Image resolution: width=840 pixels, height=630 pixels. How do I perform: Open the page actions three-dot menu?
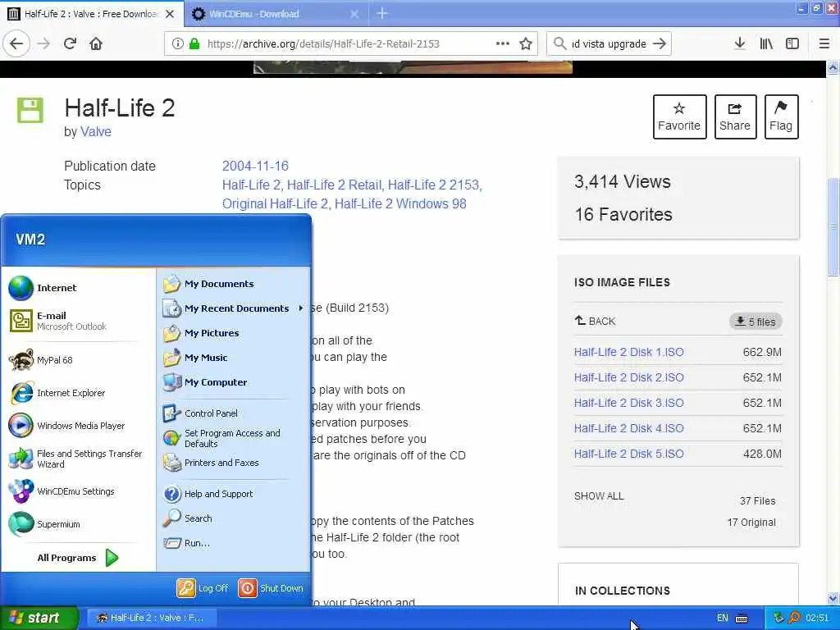coord(503,43)
